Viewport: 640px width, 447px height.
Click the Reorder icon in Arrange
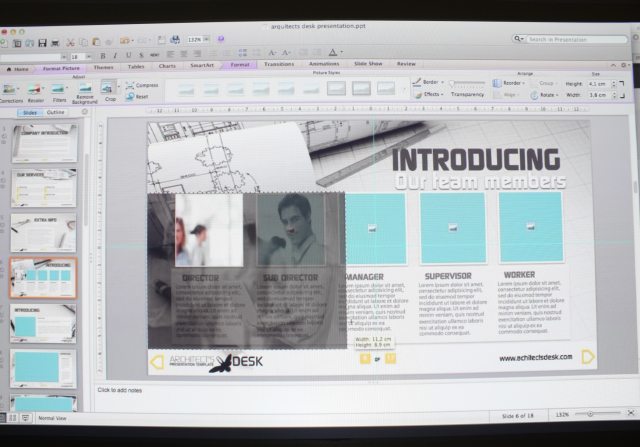pyautogui.click(x=497, y=83)
